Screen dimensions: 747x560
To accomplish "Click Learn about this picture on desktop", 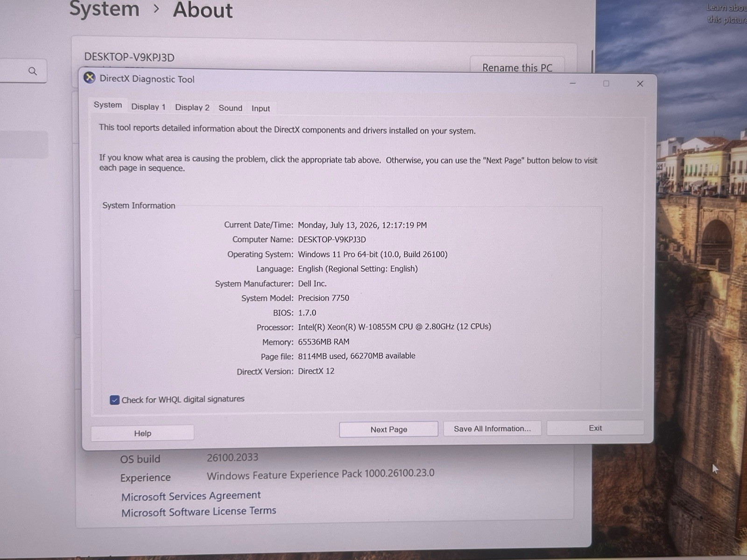I will point(726,14).
